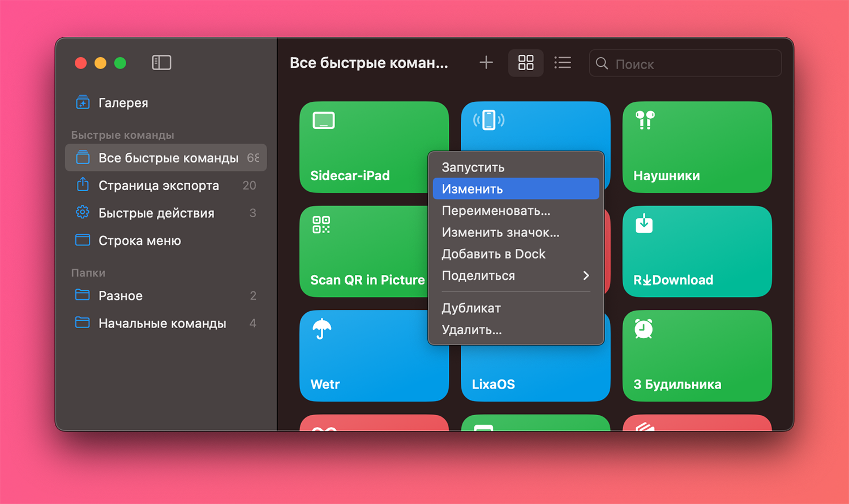
Task: Click the AirPods icon on Наушники tile
Action: [645, 120]
